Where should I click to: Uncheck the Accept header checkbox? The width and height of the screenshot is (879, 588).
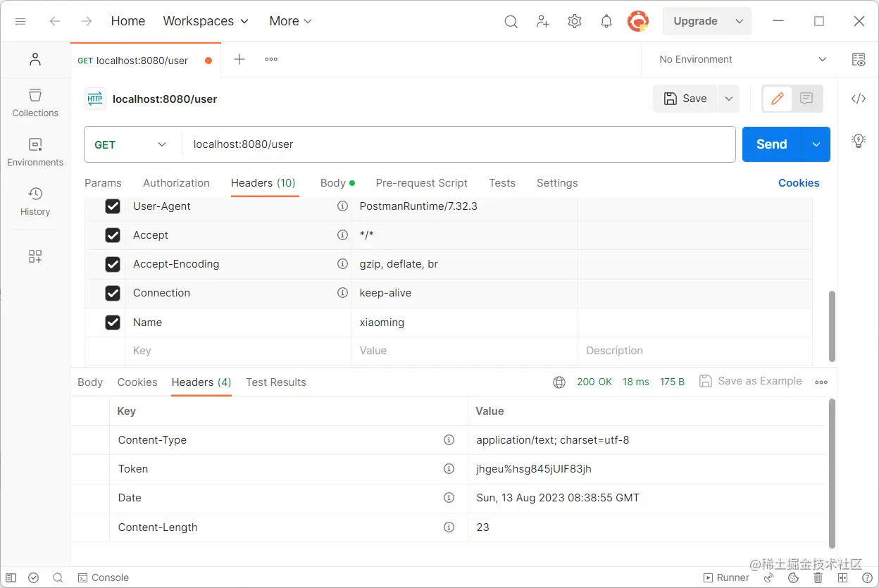113,235
